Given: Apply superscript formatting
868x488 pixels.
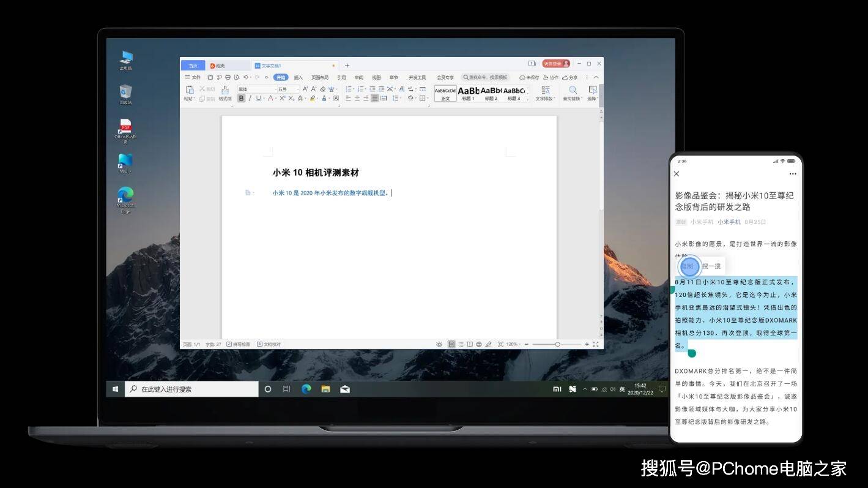Looking at the screenshot, I should pos(282,98).
